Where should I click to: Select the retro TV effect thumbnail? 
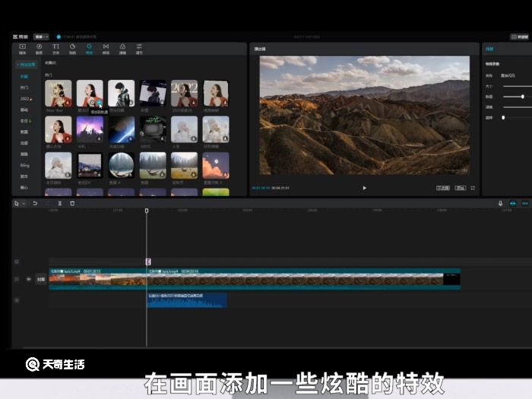tap(153, 130)
